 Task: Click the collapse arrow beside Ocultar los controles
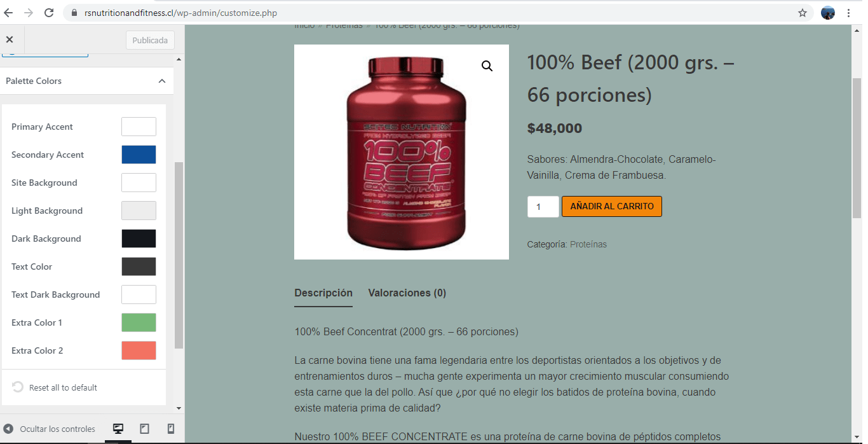(x=8, y=429)
